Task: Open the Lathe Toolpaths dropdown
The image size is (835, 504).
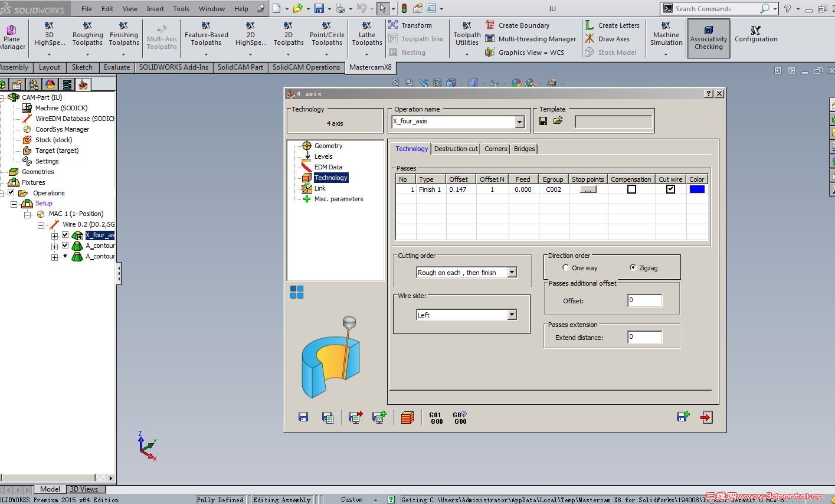Action: point(366,55)
